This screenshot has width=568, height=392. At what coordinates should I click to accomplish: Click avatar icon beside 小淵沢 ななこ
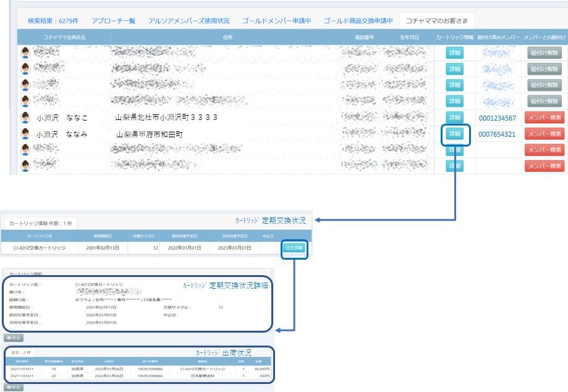(x=25, y=117)
